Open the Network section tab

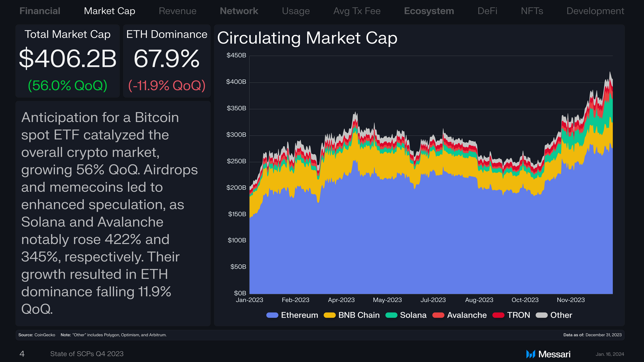239,11
